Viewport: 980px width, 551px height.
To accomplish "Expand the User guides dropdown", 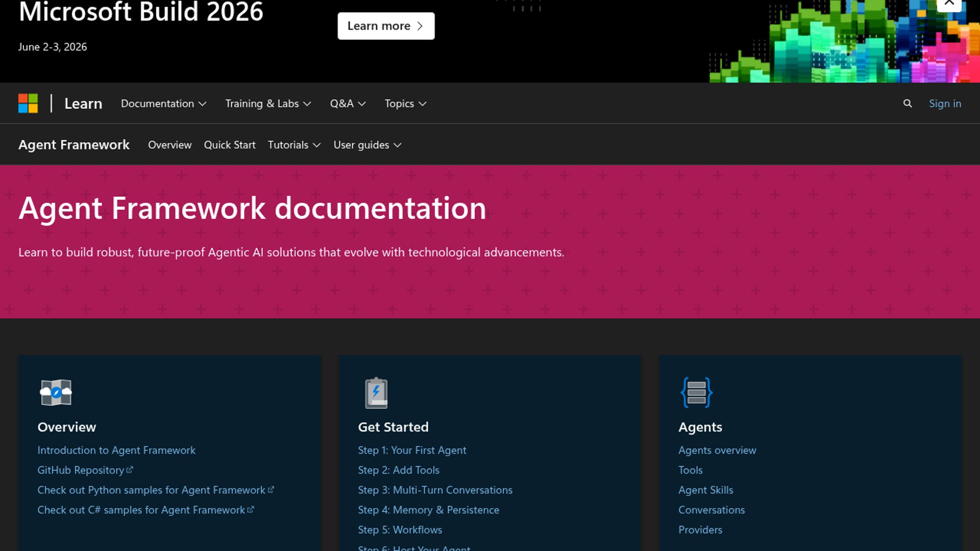I will [367, 145].
